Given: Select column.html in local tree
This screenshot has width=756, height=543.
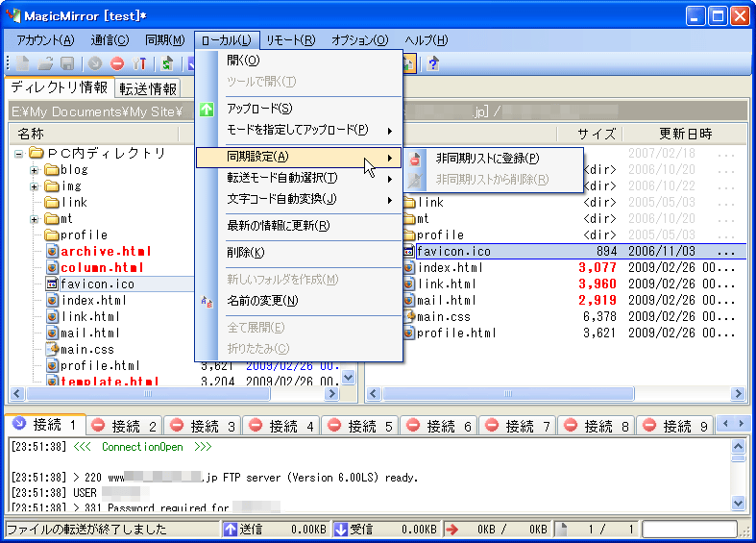Looking at the screenshot, I should [x=102, y=267].
